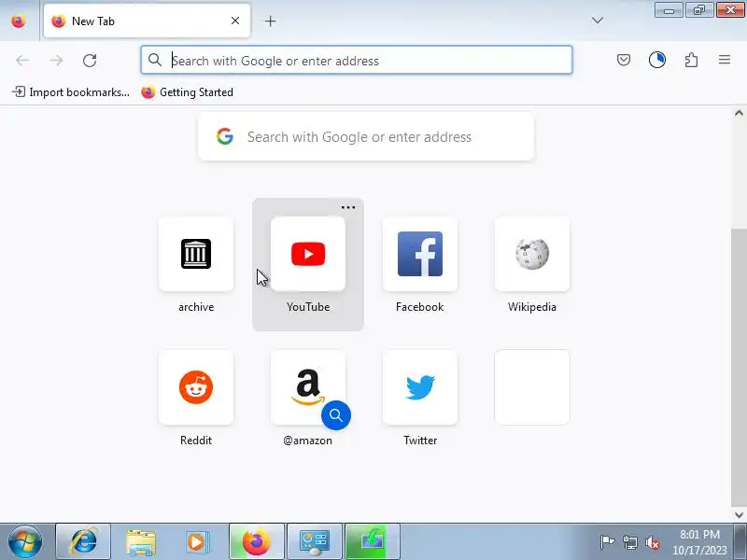The height and width of the screenshot is (560, 747).
Task: Open the YouTube tile three-dot menu
Action: 348,207
